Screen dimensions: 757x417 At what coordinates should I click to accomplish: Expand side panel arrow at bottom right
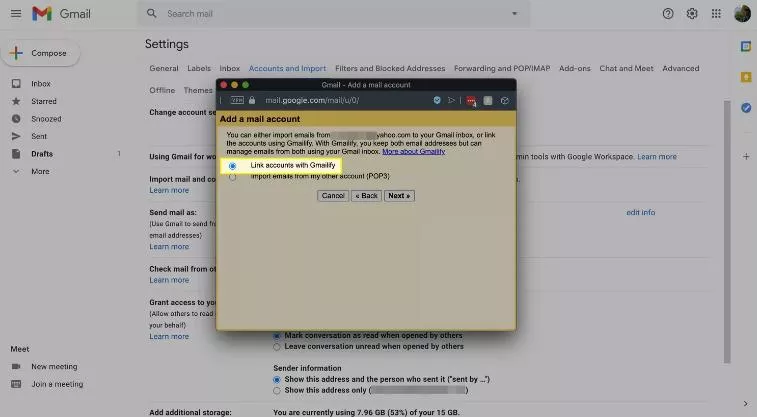pos(746,403)
